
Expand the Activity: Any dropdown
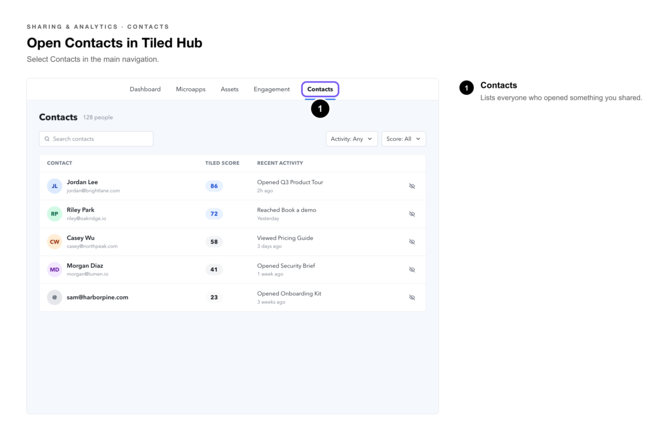pyautogui.click(x=351, y=139)
